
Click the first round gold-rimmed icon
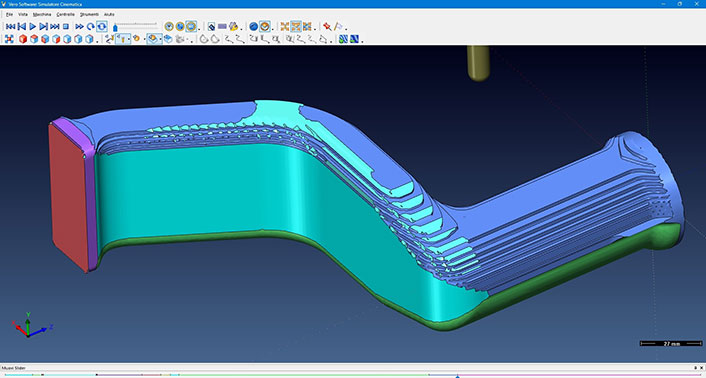pyautogui.click(x=169, y=27)
